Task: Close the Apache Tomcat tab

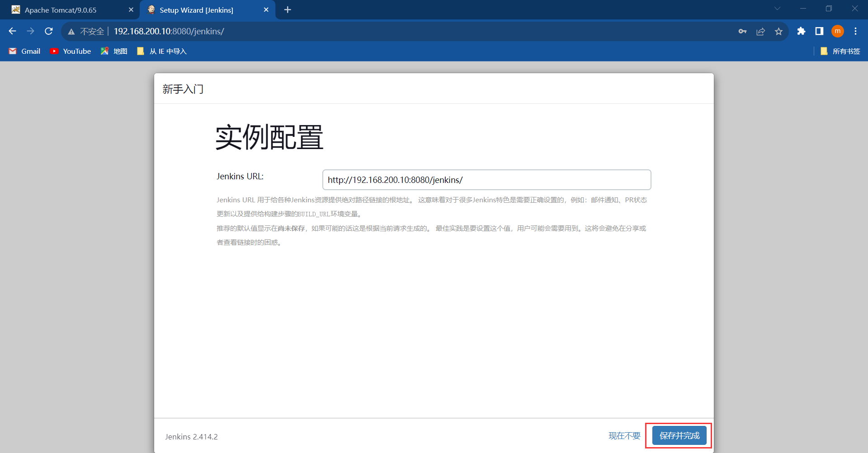Action: coord(131,9)
